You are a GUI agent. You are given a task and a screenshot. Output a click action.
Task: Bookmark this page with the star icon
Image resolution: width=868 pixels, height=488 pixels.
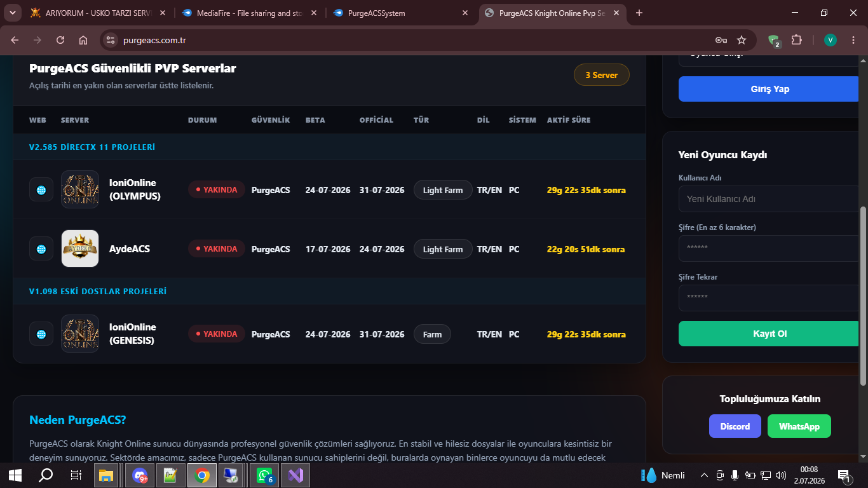pos(742,40)
